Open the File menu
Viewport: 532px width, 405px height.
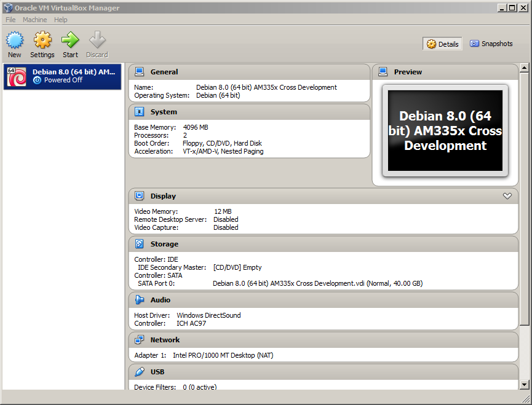[x=10, y=20]
